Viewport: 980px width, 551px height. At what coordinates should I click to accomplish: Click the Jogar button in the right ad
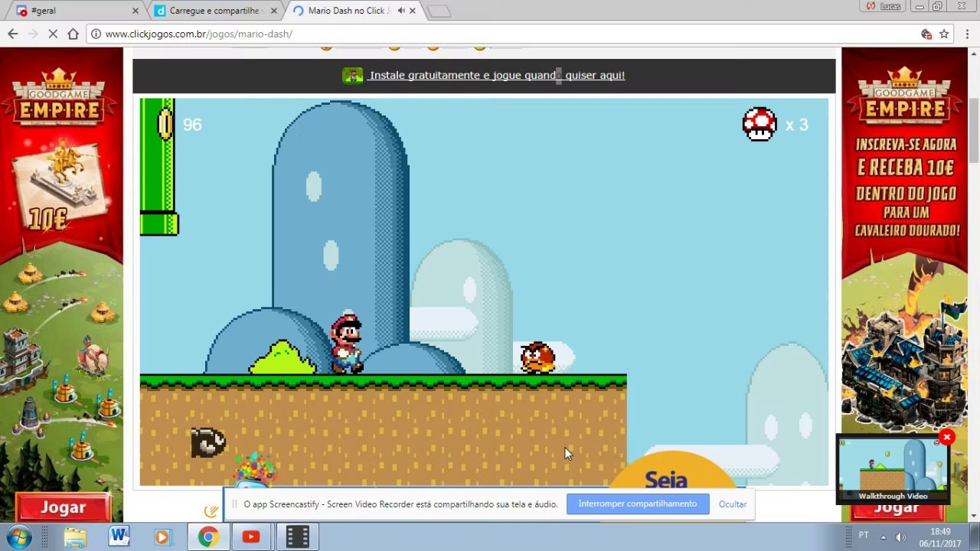coord(897,508)
